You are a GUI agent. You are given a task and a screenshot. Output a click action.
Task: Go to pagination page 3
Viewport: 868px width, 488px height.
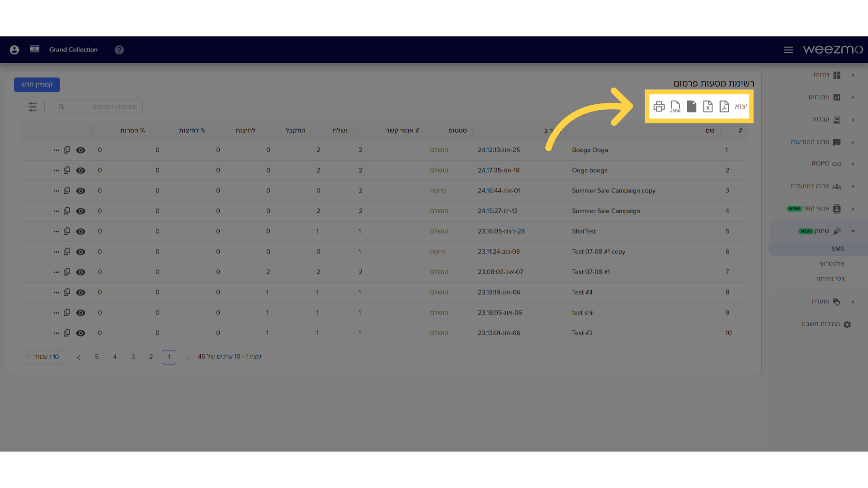coord(133,357)
